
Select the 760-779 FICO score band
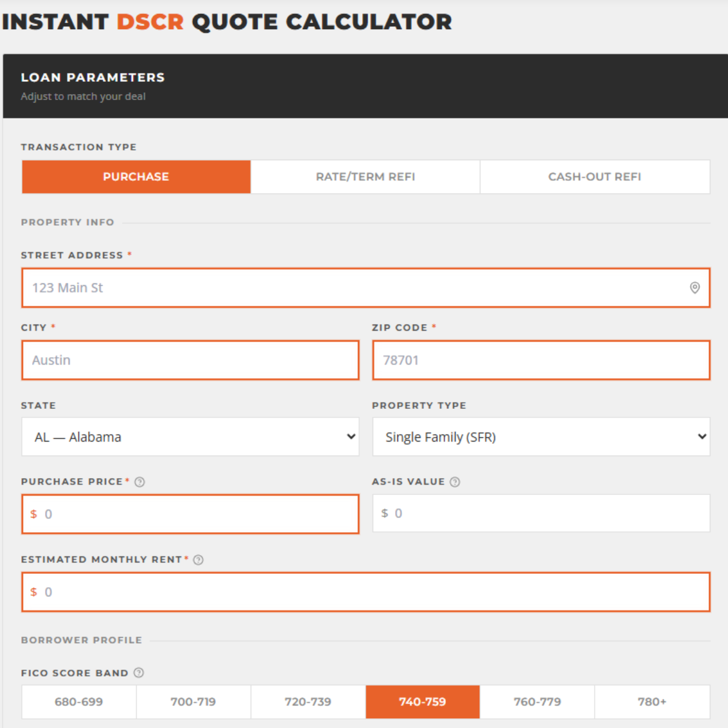tap(538, 702)
